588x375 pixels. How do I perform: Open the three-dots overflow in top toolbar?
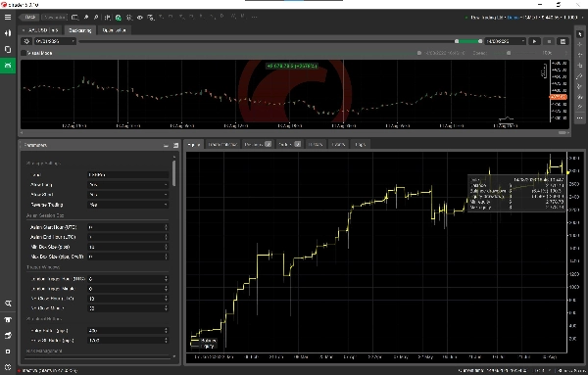point(254,17)
